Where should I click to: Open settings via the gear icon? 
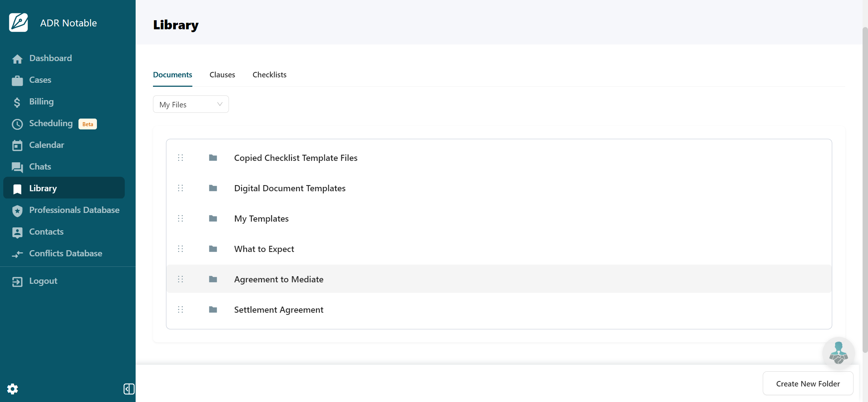click(x=13, y=389)
